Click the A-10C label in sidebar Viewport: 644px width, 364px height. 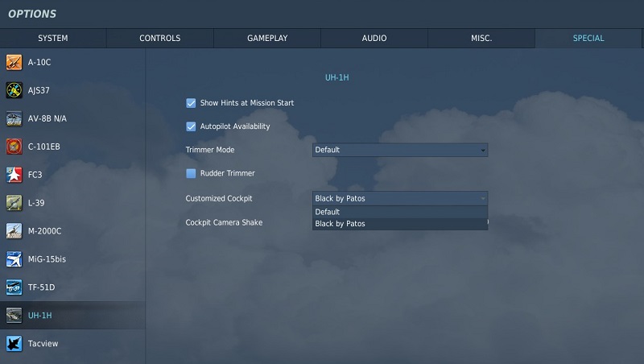pyautogui.click(x=39, y=63)
